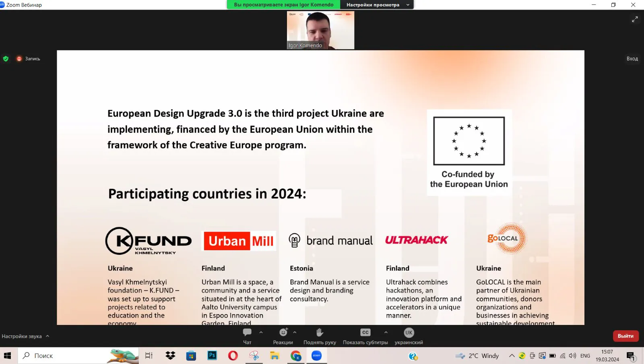Click the 'Participating countries in 2024:' heading

pyautogui.click(x=207, y=194)
